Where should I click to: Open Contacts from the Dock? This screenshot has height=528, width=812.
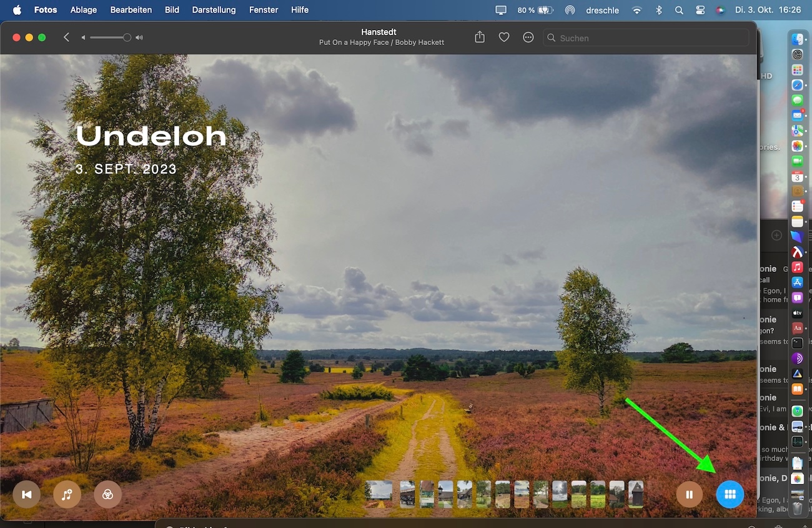pyautogui.click(x=798, y=191)
